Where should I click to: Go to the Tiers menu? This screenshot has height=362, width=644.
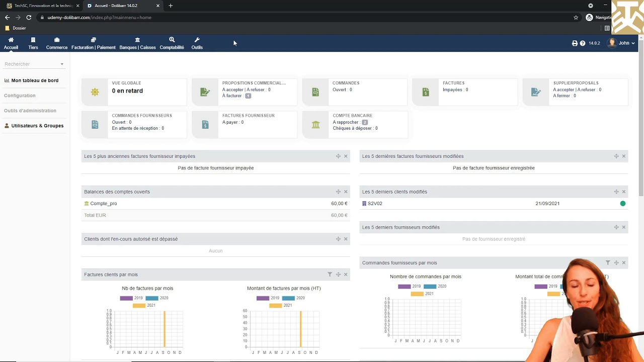33,43
